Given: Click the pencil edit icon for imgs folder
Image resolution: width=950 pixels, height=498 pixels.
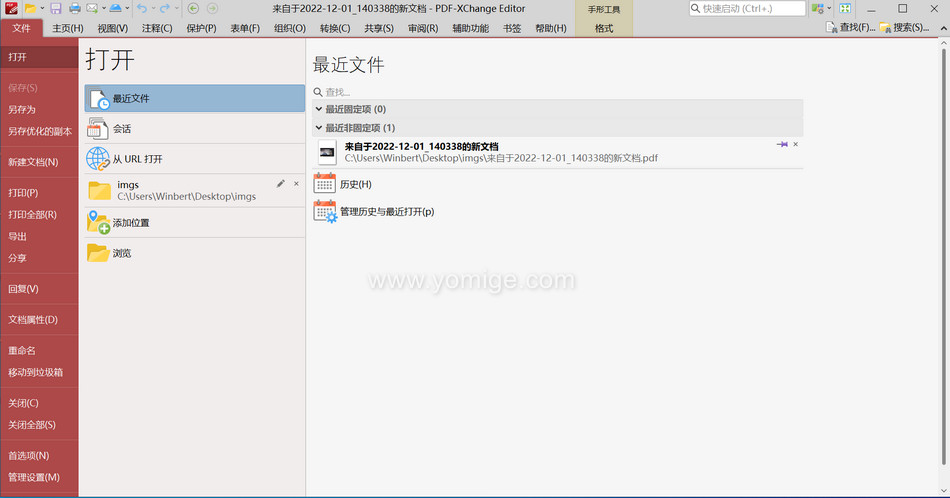Looking at the screenshot, I should [x=281, y=184].
